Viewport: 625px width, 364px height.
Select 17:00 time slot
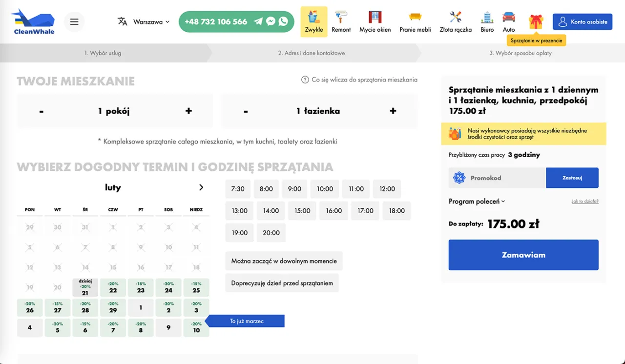365,211
